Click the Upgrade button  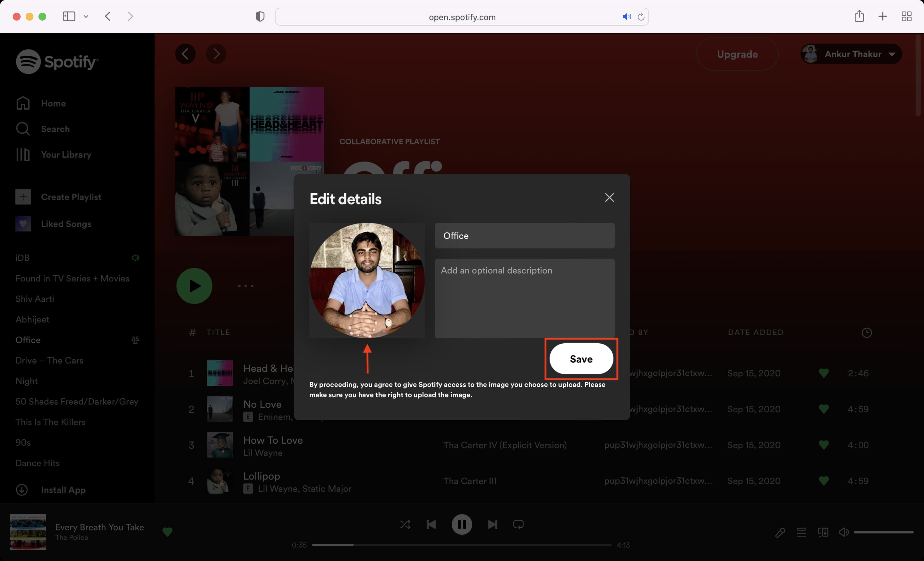[737, 54]
